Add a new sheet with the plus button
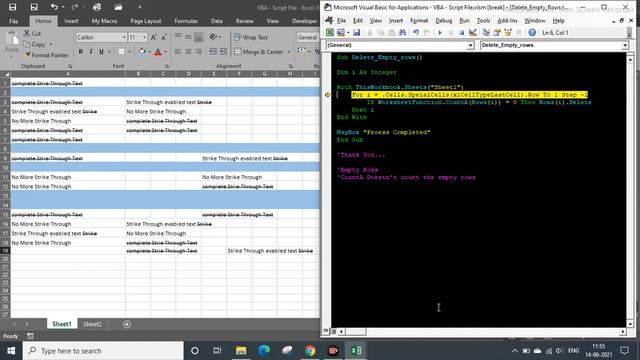 [127, 324]
